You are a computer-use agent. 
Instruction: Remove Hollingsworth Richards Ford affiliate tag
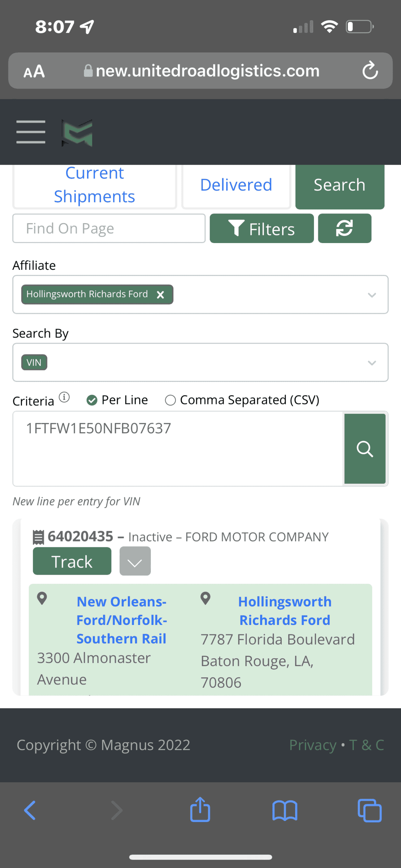click(160, 295)
